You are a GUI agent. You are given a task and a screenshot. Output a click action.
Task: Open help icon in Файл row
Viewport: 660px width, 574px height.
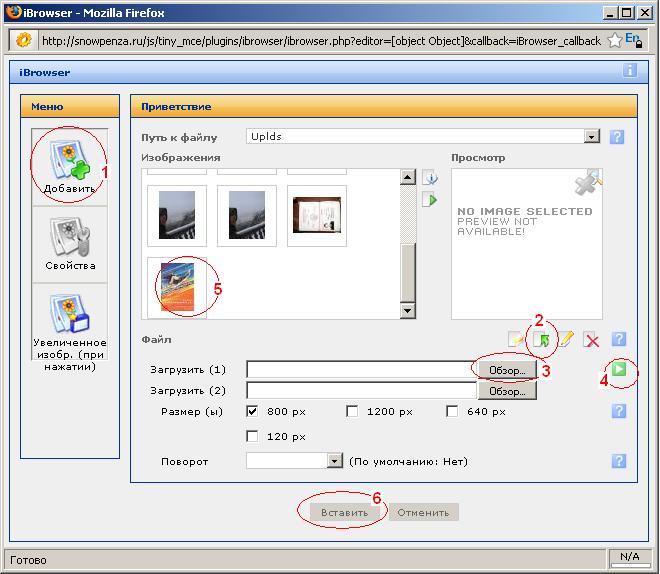pyautogui.click(x=618, y=339)
